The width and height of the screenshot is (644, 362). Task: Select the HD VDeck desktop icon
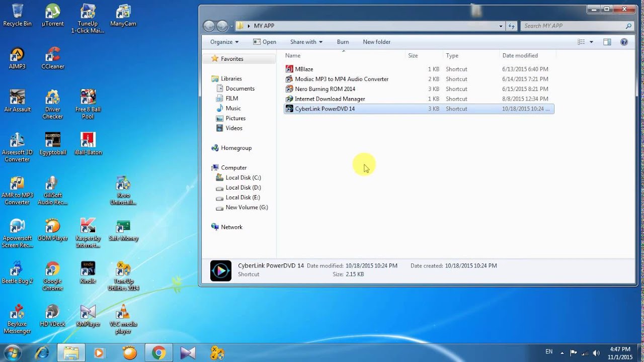click(52, 316)
